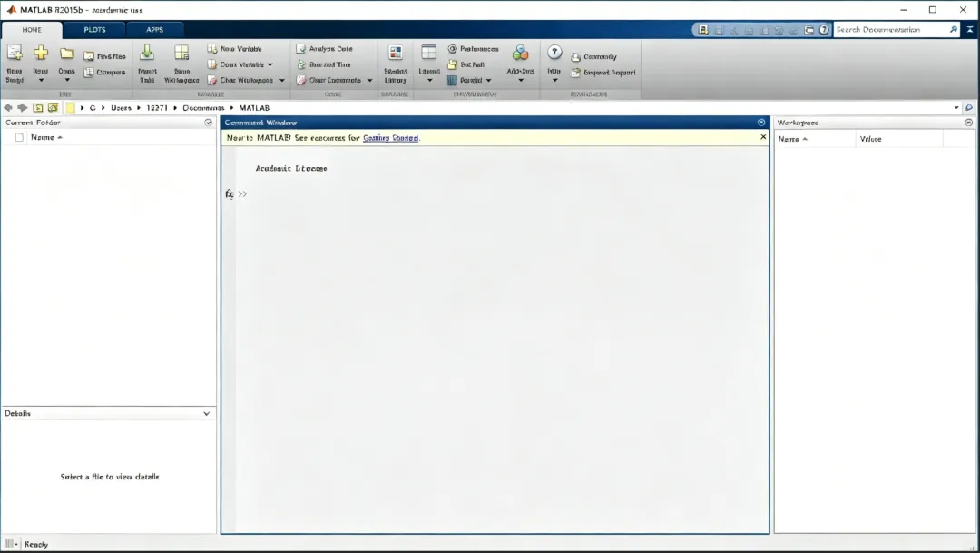Close the New to MATLAB banner

tap(763, 137)
